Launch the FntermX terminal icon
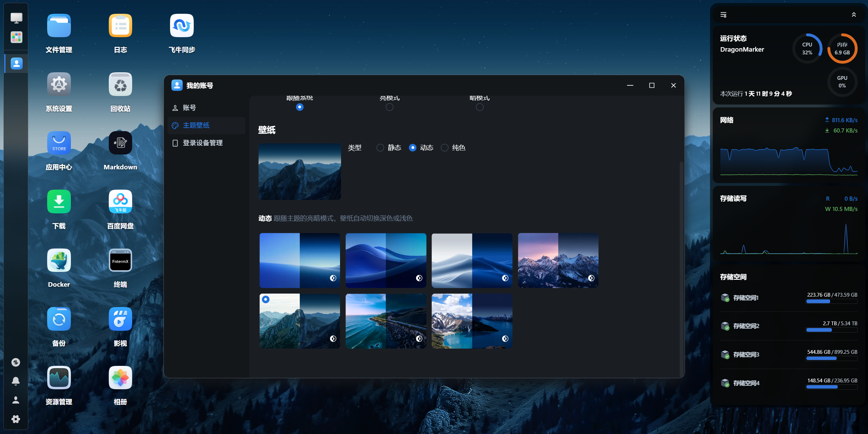Image resolution: width=868 pixels, height=434 pixels. point(120,261)
